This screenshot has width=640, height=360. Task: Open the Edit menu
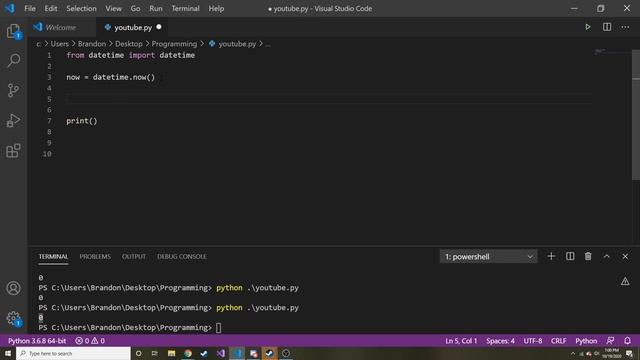point(51,8)
